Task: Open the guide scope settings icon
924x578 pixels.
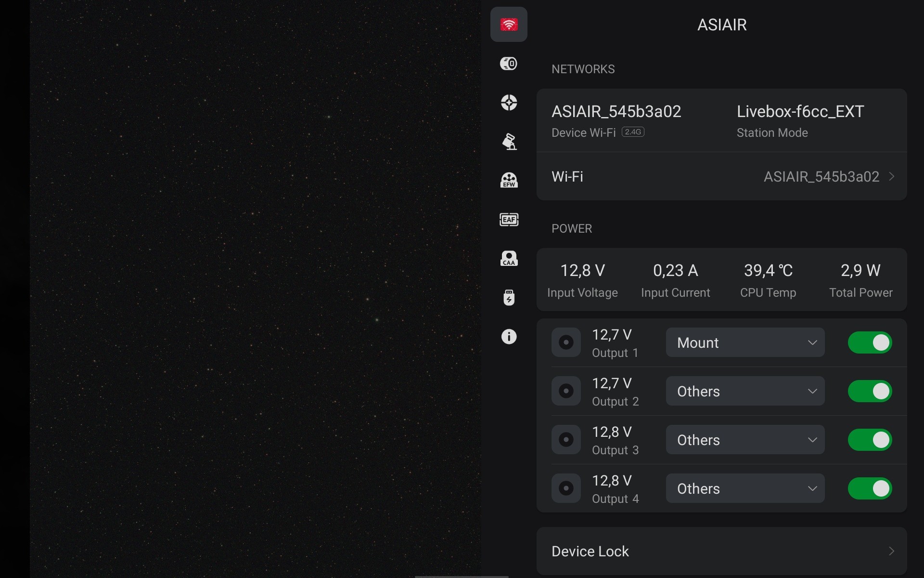Action: coord(509,103)
